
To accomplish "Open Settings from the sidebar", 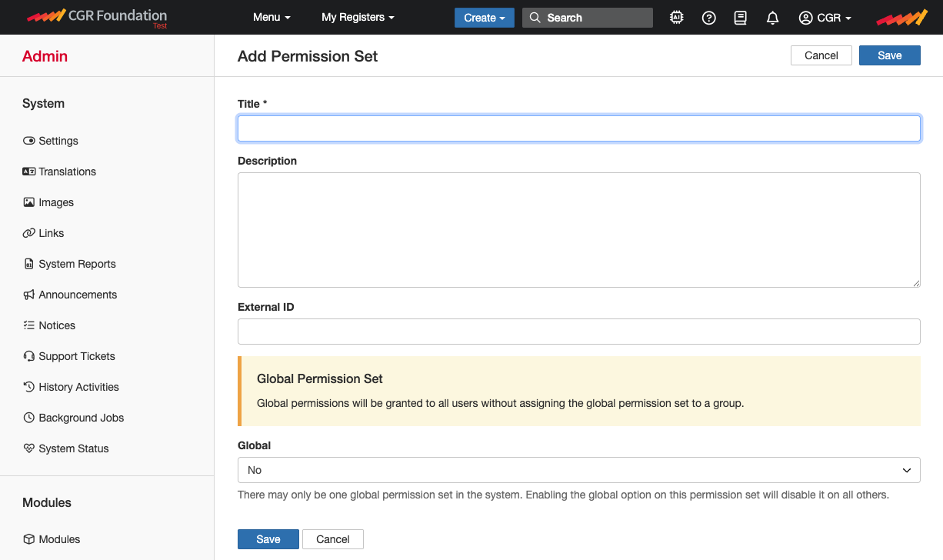I will 58,141.
